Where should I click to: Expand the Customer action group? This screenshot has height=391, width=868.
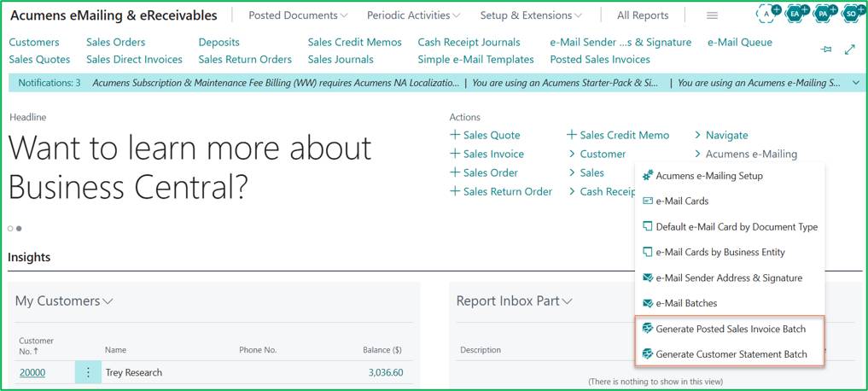click(x=597, y=154)
